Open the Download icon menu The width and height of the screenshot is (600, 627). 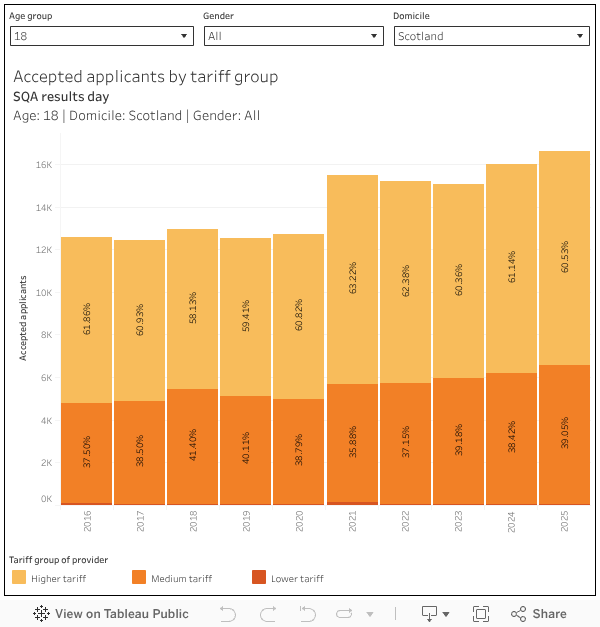(x=435, y=614)
